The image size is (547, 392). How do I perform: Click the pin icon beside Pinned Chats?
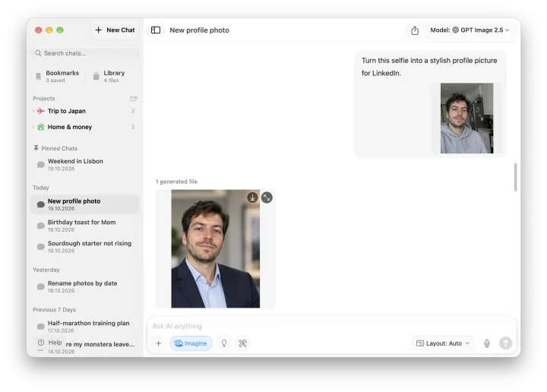pyautogui.click(x=36, y=148)
